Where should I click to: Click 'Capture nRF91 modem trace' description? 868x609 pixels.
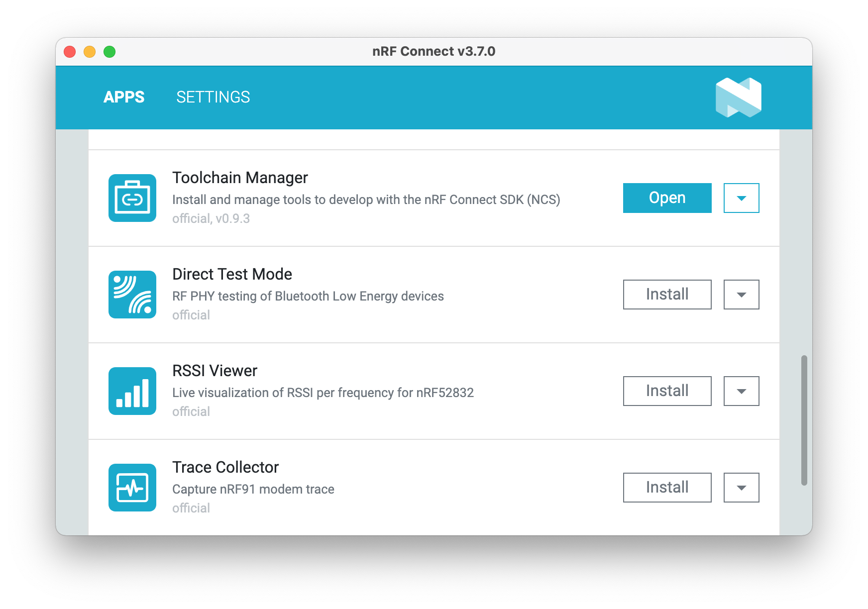click(x=253, y=489)
